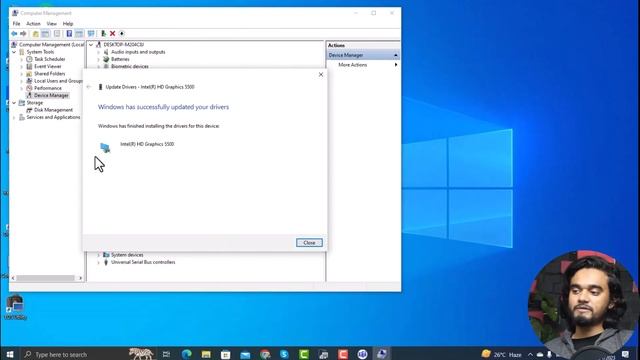The image size is (640, 360).
Task: Click the circular down-arrow toolbar icon after red X
Action: coord(122,33)
